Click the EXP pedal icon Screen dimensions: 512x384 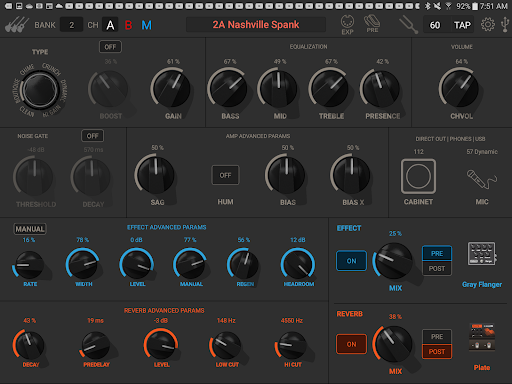pyautogui.click(x=347, y=25)
